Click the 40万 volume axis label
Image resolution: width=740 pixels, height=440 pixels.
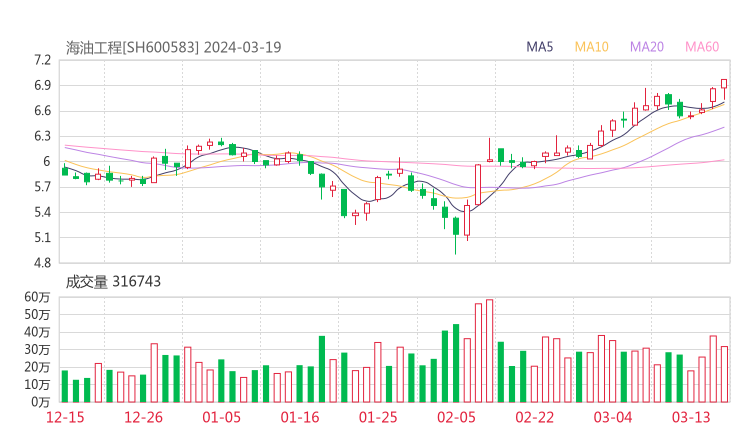pos(37,332)
